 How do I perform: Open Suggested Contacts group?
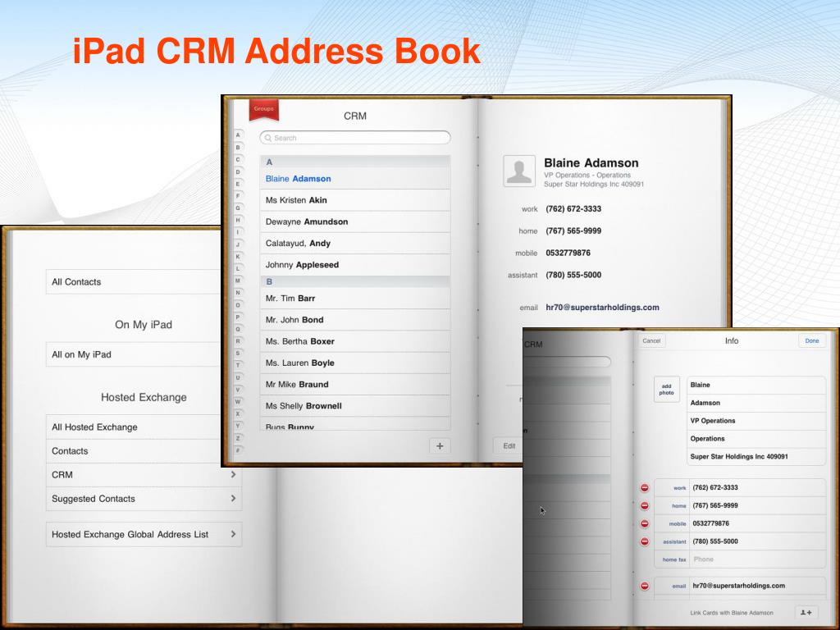(144, 499)
